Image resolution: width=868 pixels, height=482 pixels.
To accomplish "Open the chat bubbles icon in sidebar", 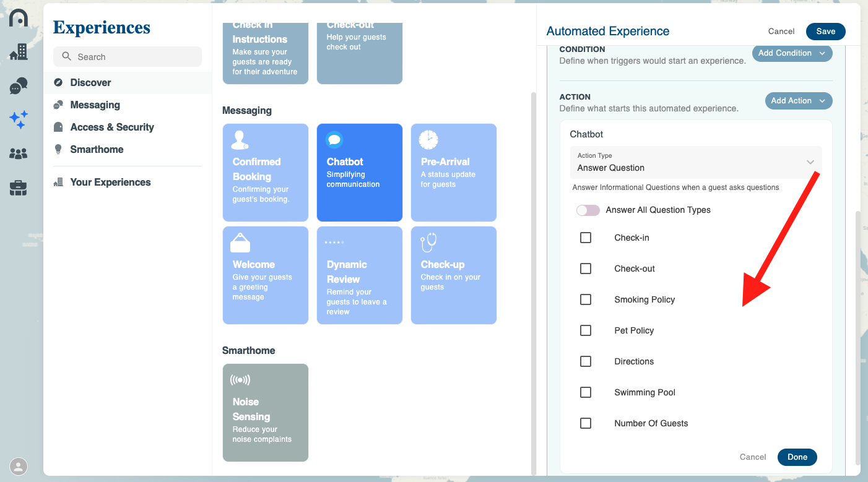I will [x=19, y=86].
